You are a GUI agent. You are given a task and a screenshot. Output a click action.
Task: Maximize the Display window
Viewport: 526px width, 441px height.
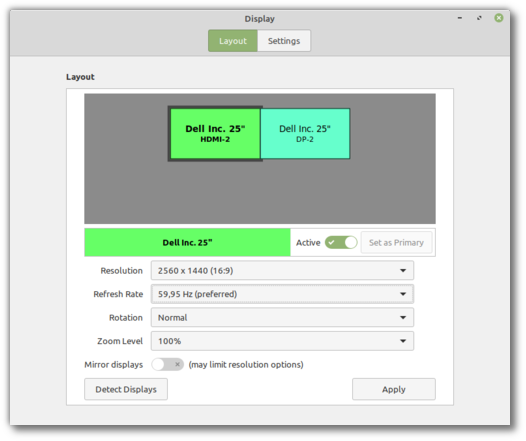tap(479, 18)
